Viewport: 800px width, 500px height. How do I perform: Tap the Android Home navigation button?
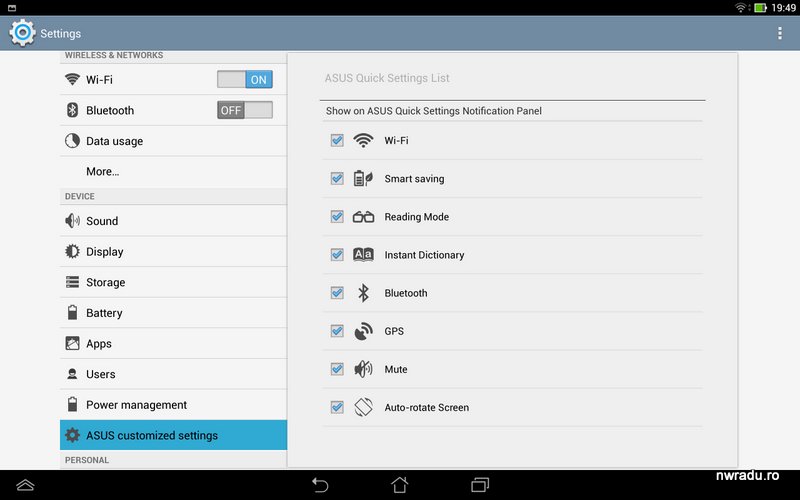point(399,484)
